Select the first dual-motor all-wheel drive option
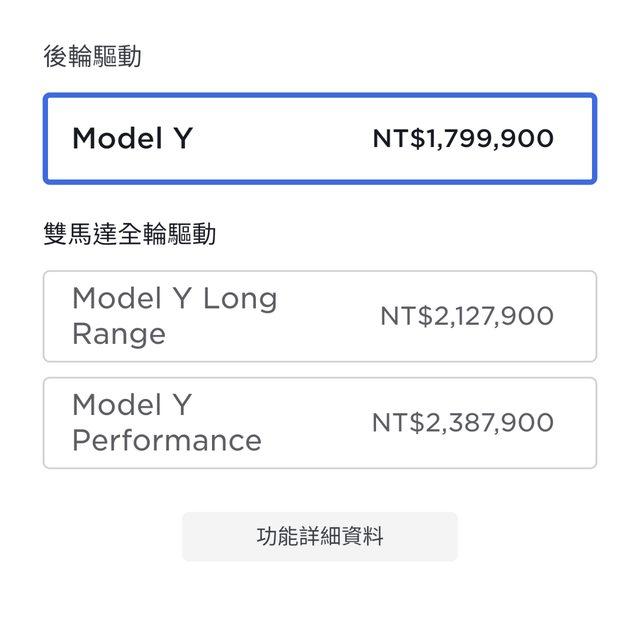640x622 pixels. tap(319, 316)
